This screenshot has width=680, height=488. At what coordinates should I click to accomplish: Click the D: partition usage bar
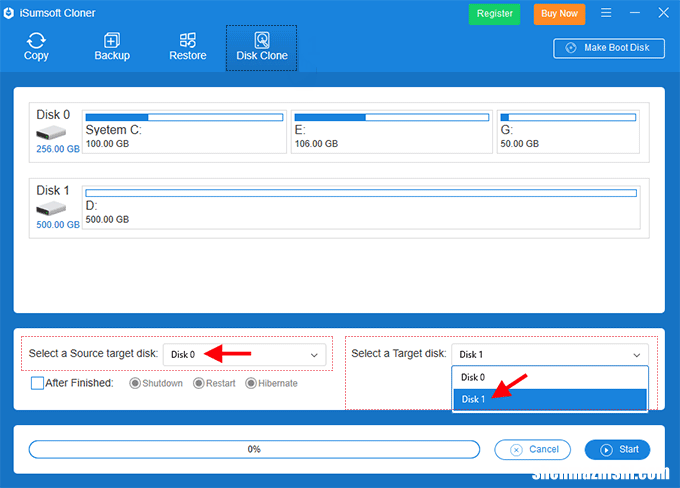(x=361, y=193)
